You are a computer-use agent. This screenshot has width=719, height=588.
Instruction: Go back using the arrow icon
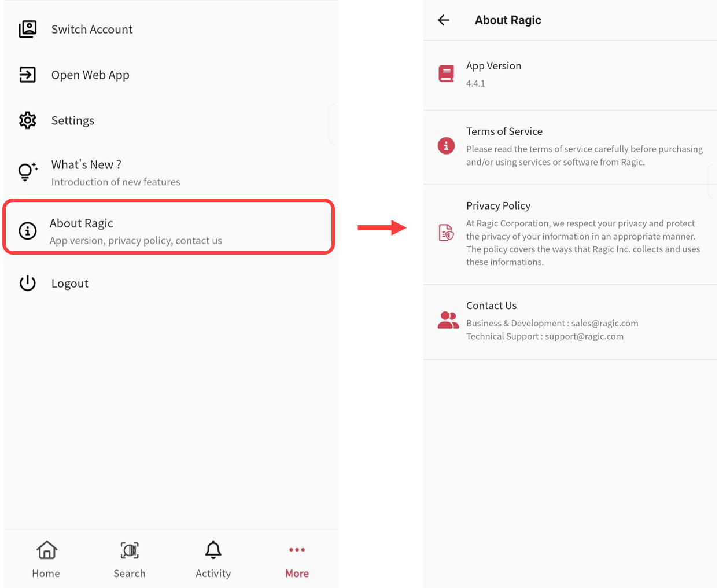(x=444, y=20)
